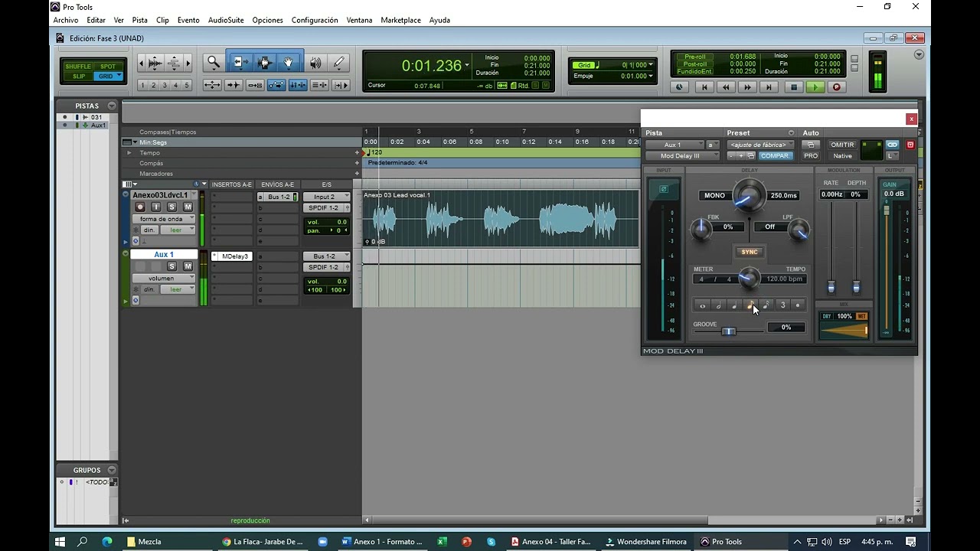
Task: Open the online transport button left of Return to Zero
Action: coord(679,87)
